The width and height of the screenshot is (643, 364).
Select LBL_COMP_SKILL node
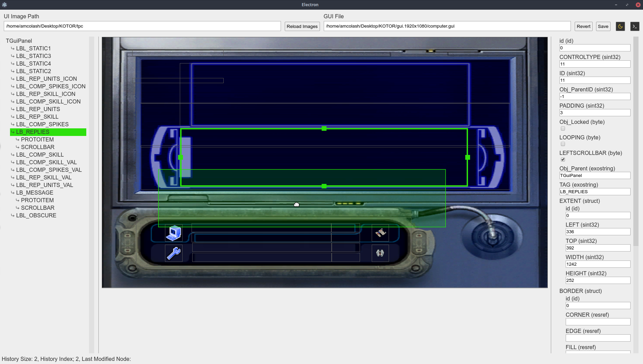tap(40, 155)
